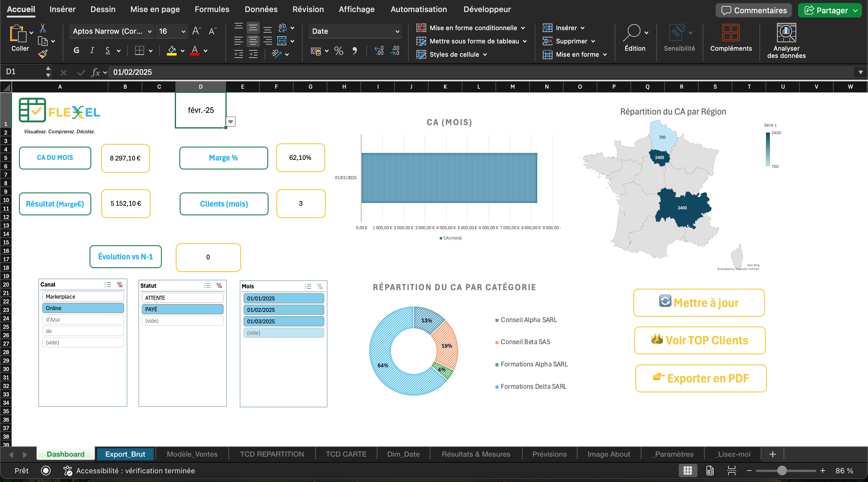Screen dimensions: 868x482
Task: Click the percent style icon
Action: click(338, 51)
